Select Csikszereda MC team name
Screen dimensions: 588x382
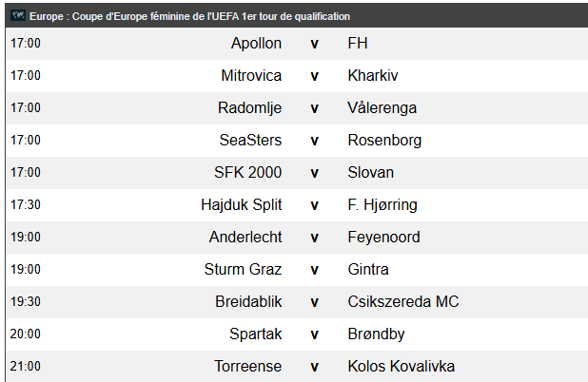(403, 302)
